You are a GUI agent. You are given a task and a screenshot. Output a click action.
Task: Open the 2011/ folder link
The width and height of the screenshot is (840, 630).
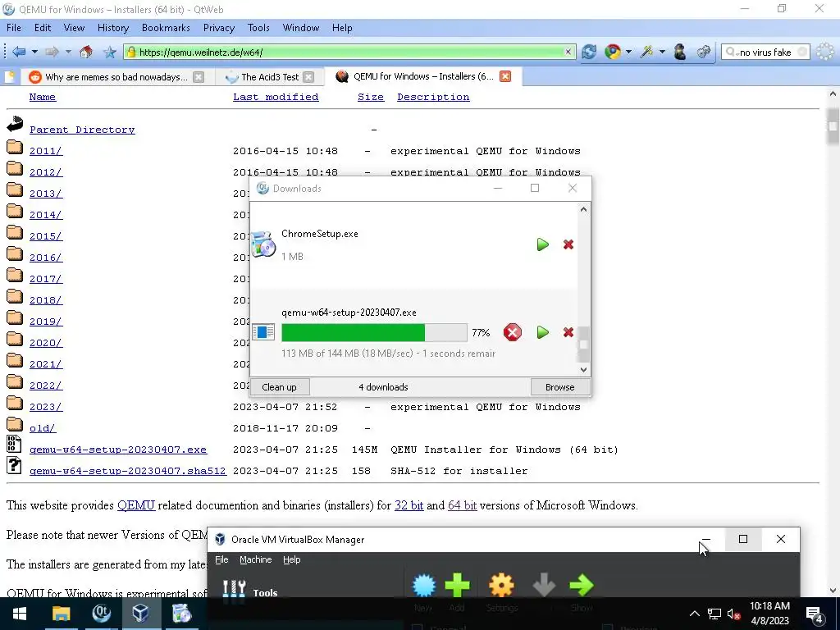point(46,151)
